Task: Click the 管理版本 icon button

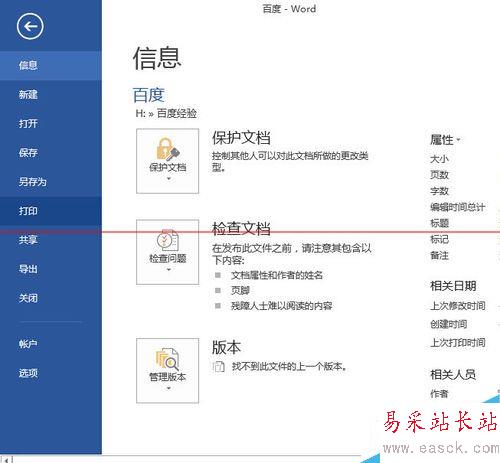Action: pos(168,371)
